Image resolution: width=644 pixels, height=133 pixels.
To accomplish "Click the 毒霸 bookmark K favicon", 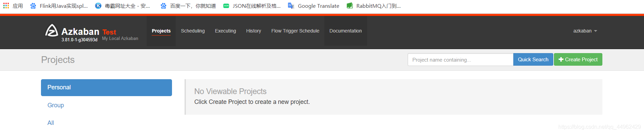I will tap(98, 6).
